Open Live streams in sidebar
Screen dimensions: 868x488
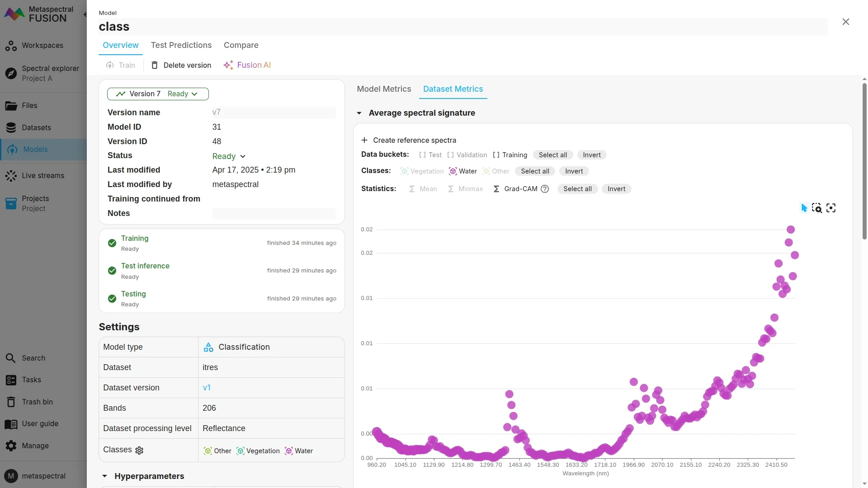(x=43, y=175)
